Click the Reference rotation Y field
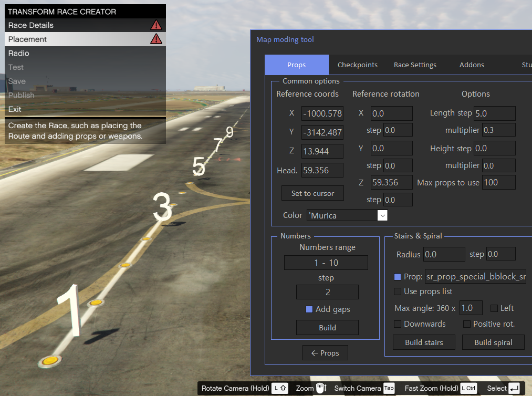Viewport: 532px width, 396px height. click(392, 148)
